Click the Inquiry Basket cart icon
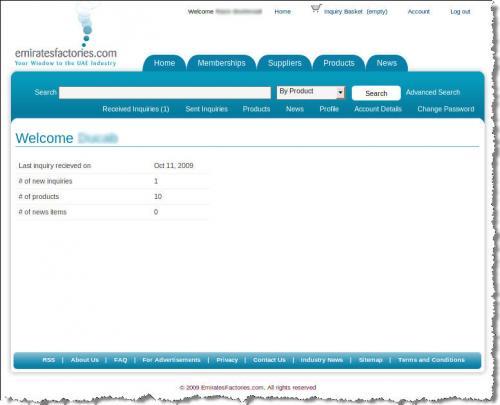The image size is (500, 405). 316,9
